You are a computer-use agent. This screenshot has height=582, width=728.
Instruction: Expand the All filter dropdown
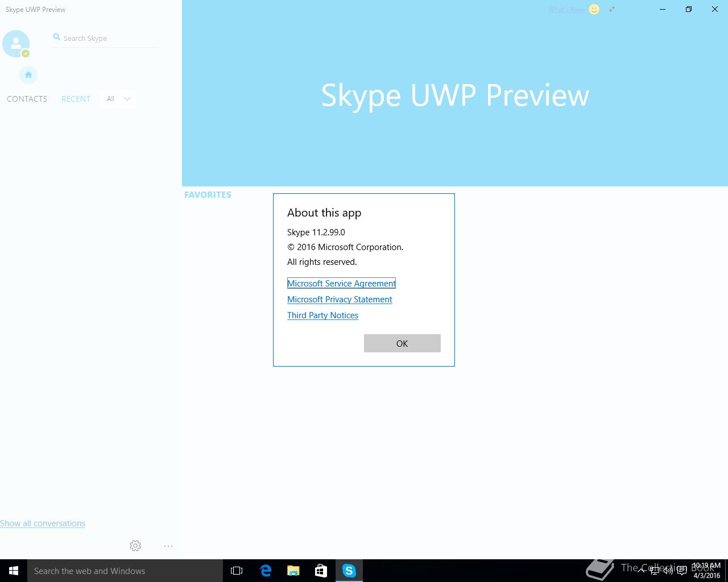[118, 99]
